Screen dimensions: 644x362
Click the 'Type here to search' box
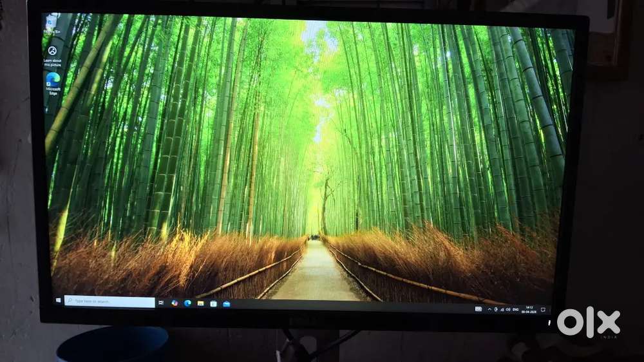(x=111, y=301)
